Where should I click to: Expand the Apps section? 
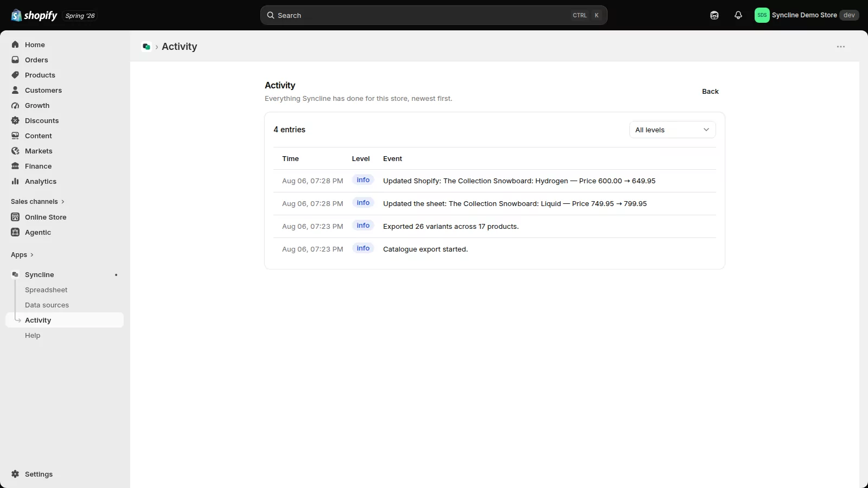click(x=22, y=254)
